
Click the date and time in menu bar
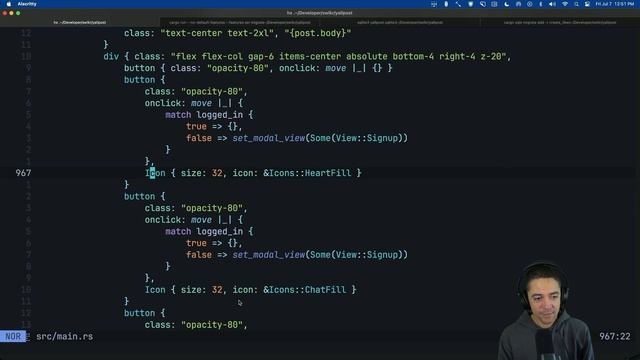coord(615,4)
